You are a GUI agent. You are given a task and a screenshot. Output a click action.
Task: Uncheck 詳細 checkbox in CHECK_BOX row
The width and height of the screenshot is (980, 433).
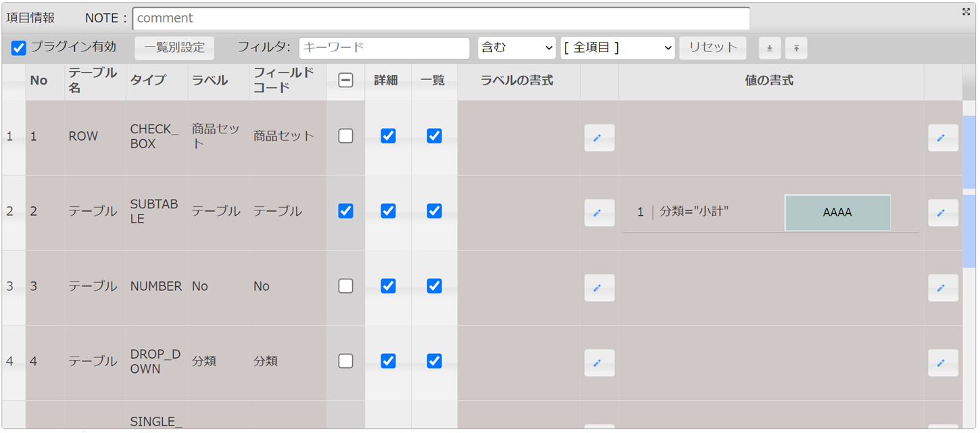coord(388,136)
